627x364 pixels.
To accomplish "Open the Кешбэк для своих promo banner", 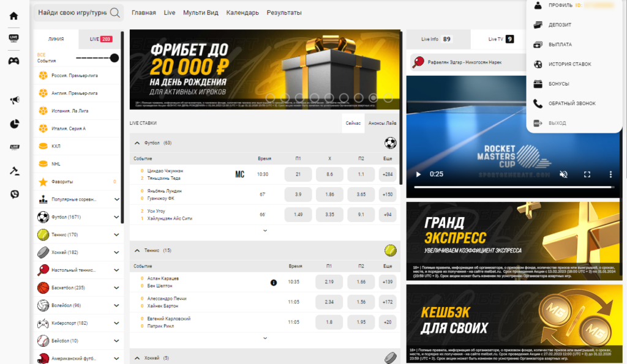I will 514,324.
